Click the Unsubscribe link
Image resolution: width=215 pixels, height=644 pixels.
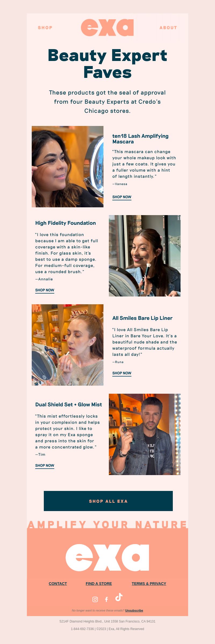point(134,610)
